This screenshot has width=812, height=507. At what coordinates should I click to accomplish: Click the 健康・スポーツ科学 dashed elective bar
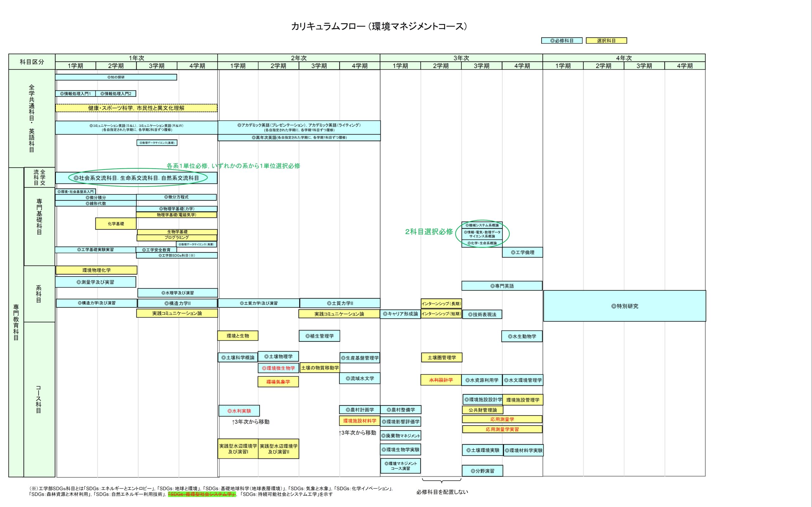(136, 108)
